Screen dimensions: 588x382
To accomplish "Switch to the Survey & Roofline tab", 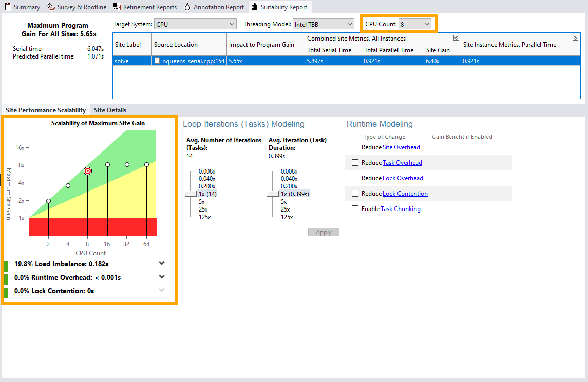I will coord(77,7).
